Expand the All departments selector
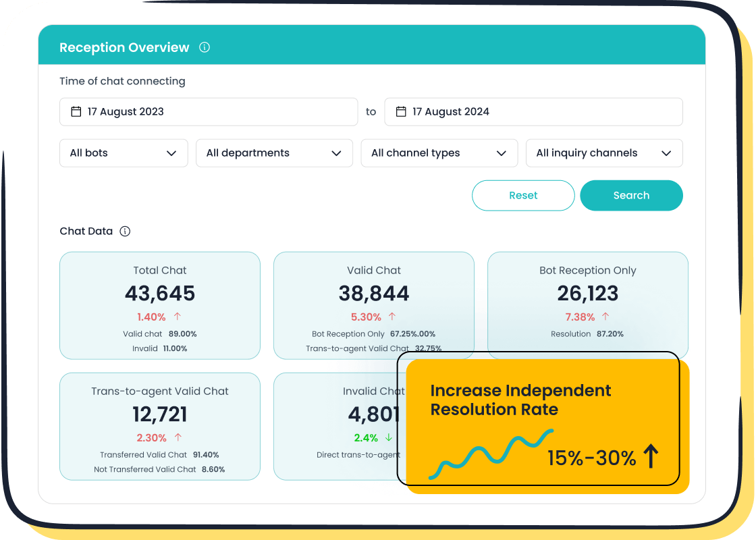The height and width of the screenshot is (540, 756). (x=273, y=153)
